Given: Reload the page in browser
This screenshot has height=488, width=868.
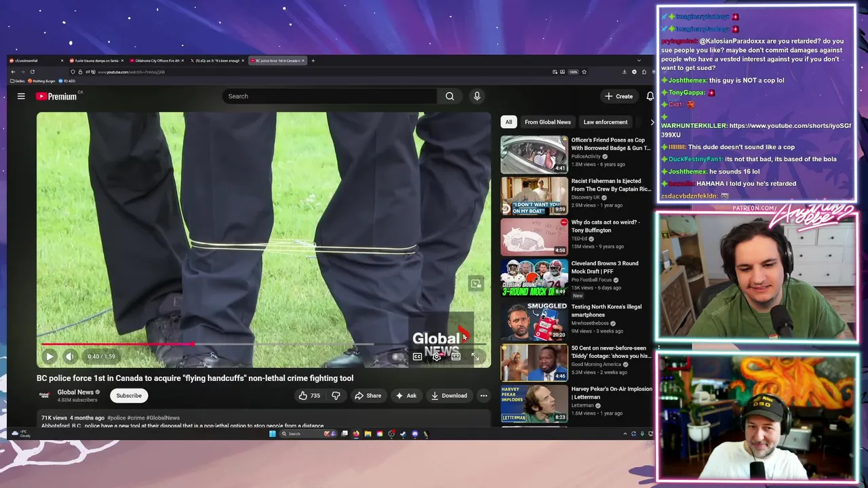Looking at the screenshot, I should pyautogui.click(x=32, y=72).
